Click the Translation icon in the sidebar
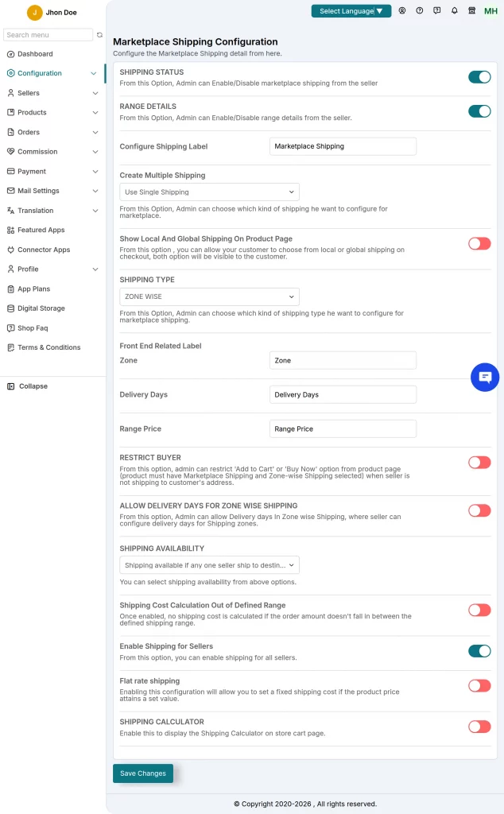 pyautogui.click(x=10, y=210)
